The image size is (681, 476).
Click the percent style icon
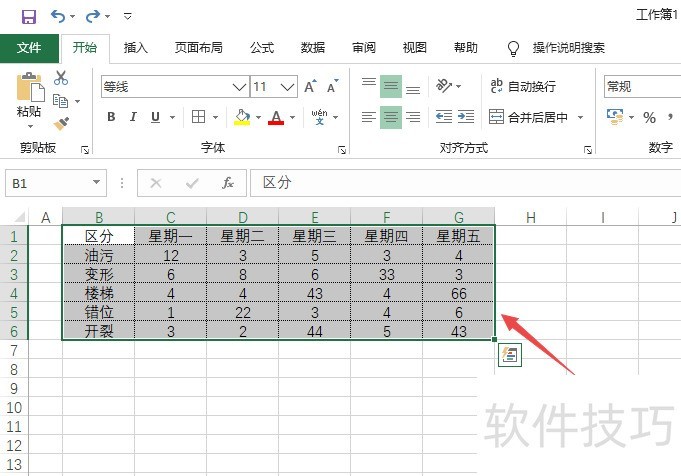[x=649, y=117]
